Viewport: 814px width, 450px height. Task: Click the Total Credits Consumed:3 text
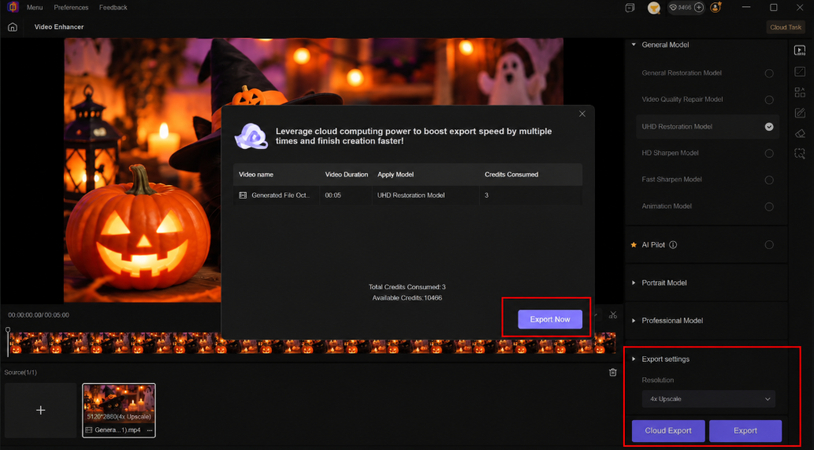407,287
